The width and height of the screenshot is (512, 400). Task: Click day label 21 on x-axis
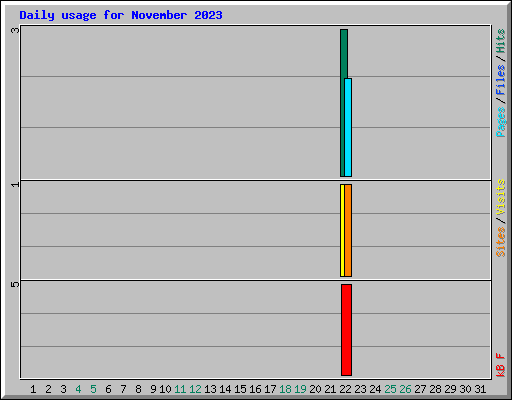[x=330, y=389]
